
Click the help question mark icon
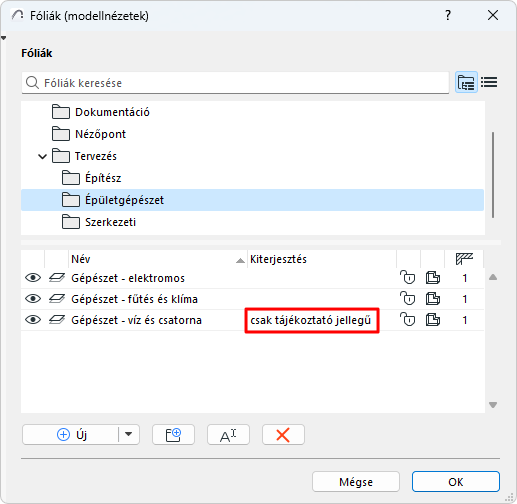[448, 15]
